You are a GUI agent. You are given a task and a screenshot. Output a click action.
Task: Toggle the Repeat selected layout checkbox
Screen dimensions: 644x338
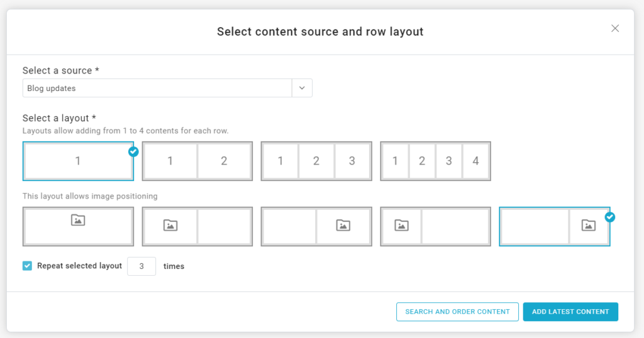27,266
